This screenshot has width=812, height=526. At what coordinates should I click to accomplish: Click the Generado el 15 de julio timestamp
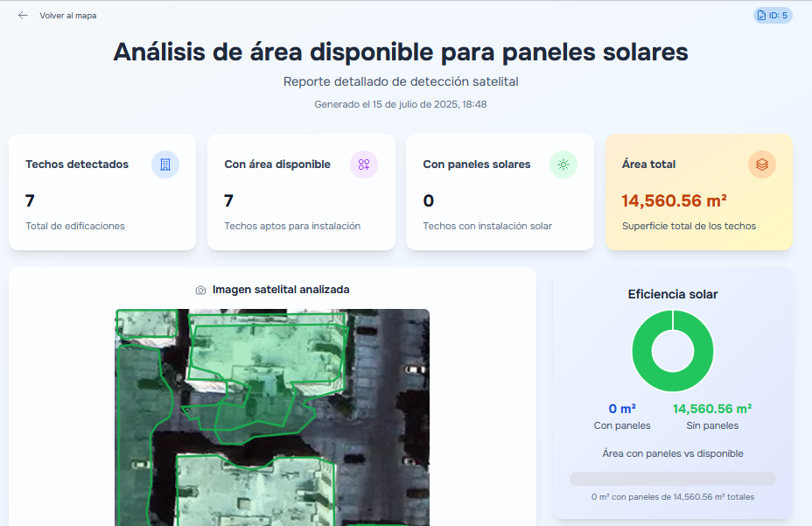click(401, 104)
